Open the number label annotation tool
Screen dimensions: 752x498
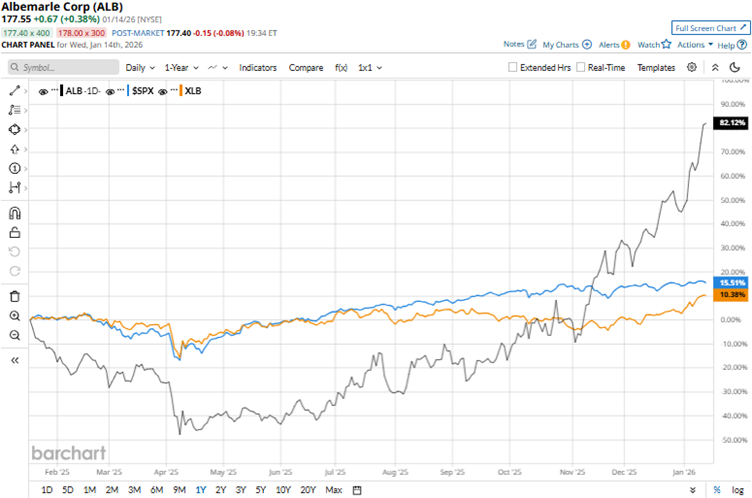[x=14, y=168]
